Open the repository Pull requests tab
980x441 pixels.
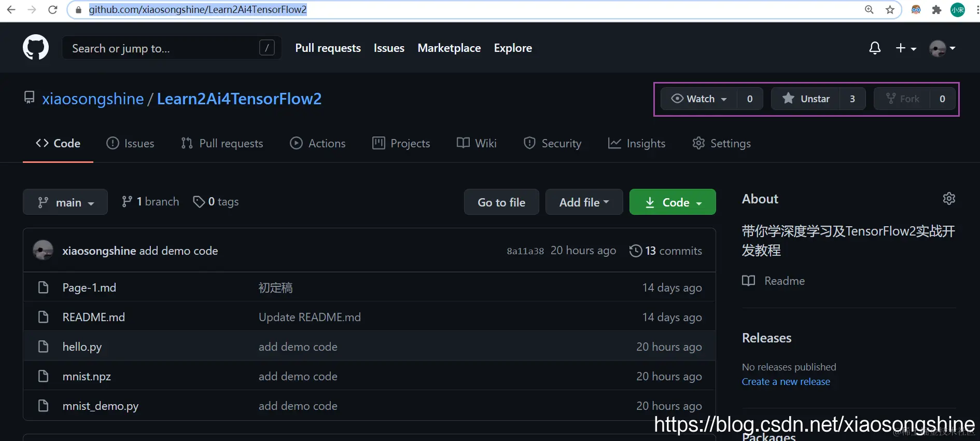222,143
